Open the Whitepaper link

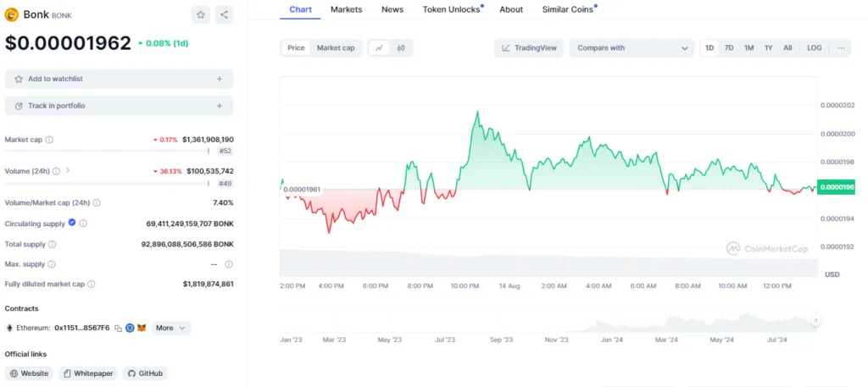pos(88,373)
